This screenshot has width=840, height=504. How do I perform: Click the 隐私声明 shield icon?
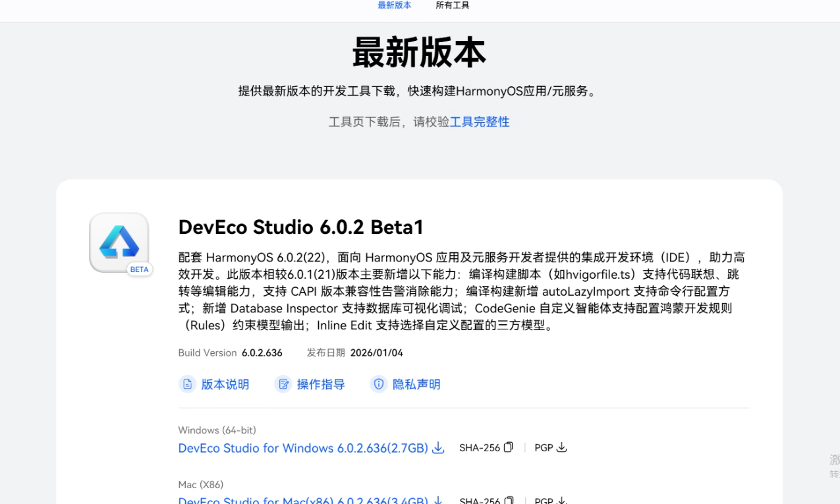click(379, 384)
